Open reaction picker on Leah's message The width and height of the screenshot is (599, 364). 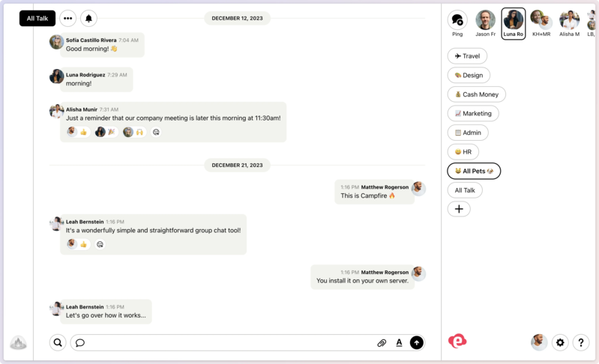(x=100, y=244)
